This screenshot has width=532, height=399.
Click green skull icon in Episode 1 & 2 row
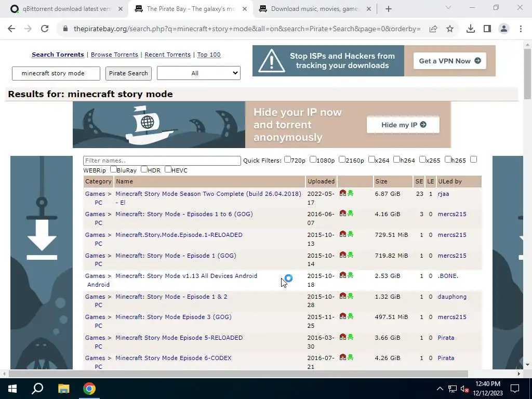tap(351, 296)
